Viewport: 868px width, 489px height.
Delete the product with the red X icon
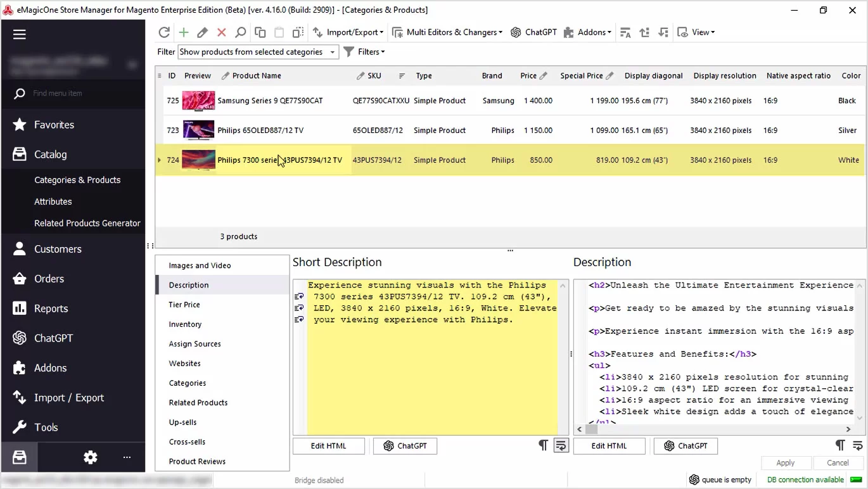click(222, 32)
